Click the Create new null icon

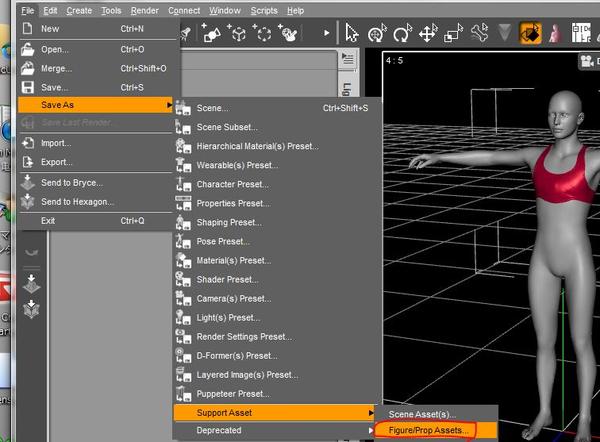coord(262,33)
